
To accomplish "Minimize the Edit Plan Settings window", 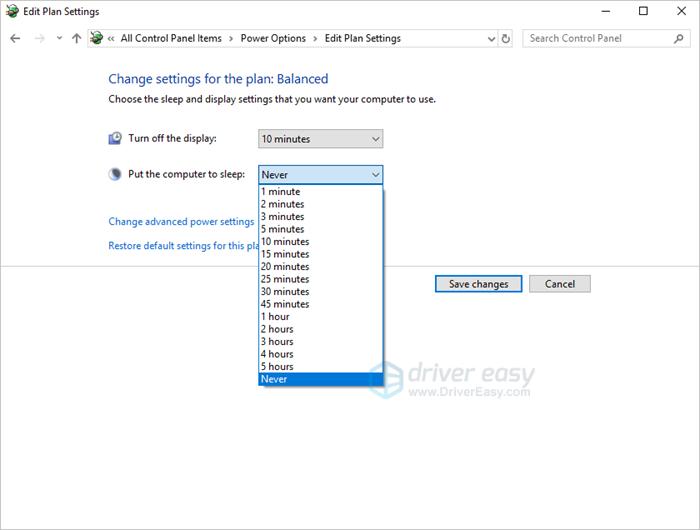I will tap(605, 11).
